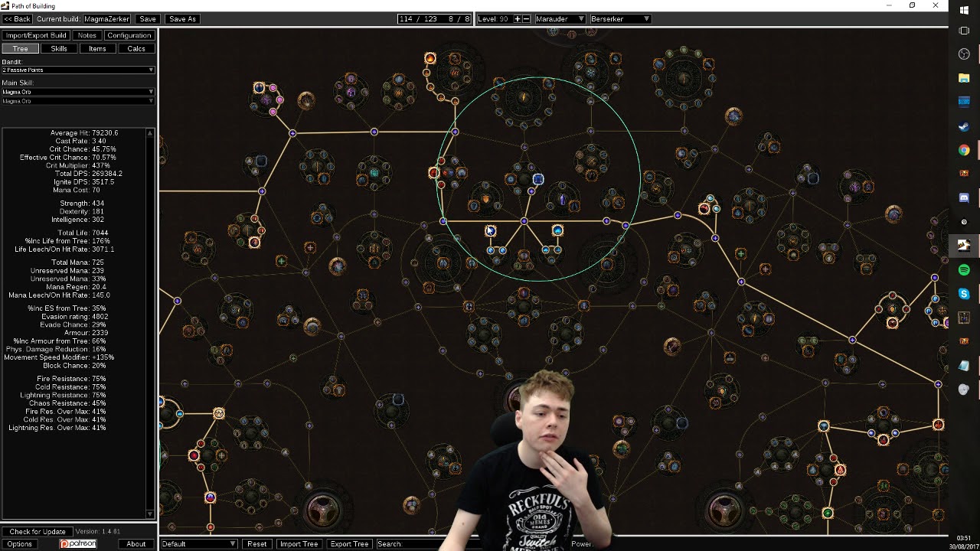Select the Average Hit stat line
Screen dimensions: 980x551
click(x=83, y=133)
